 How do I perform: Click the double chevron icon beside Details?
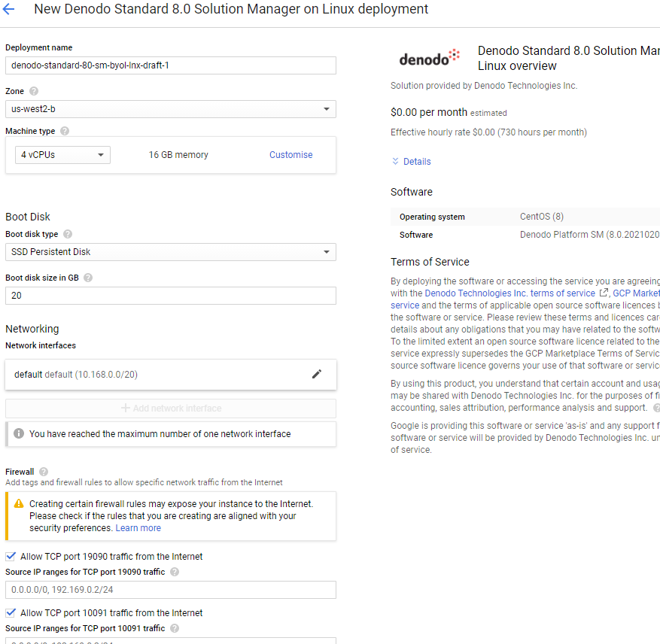pos(395,161)
